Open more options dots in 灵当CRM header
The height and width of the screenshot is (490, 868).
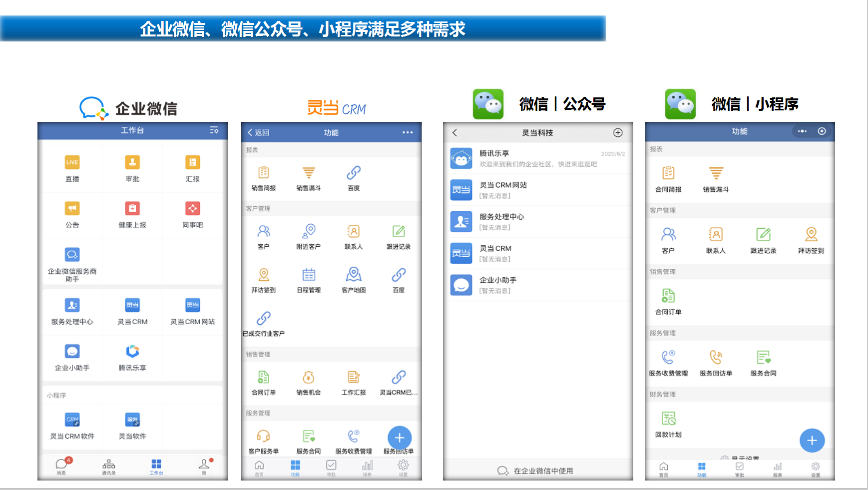pos(408,132)
